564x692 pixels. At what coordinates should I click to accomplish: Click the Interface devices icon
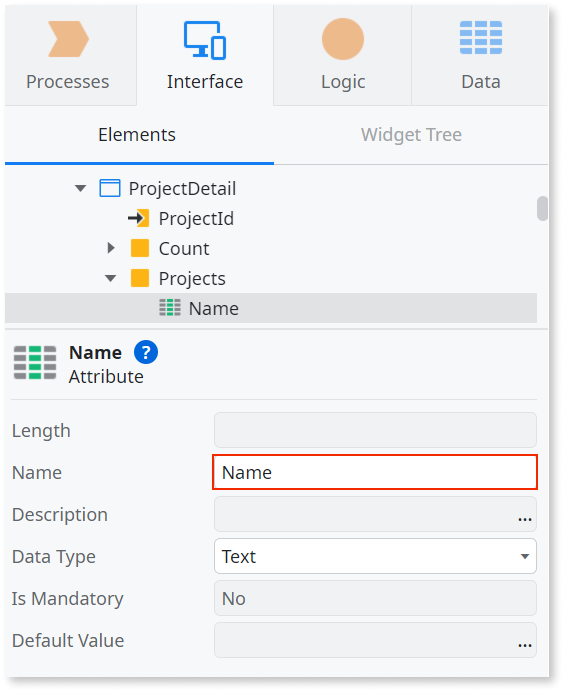coord(205,40)
